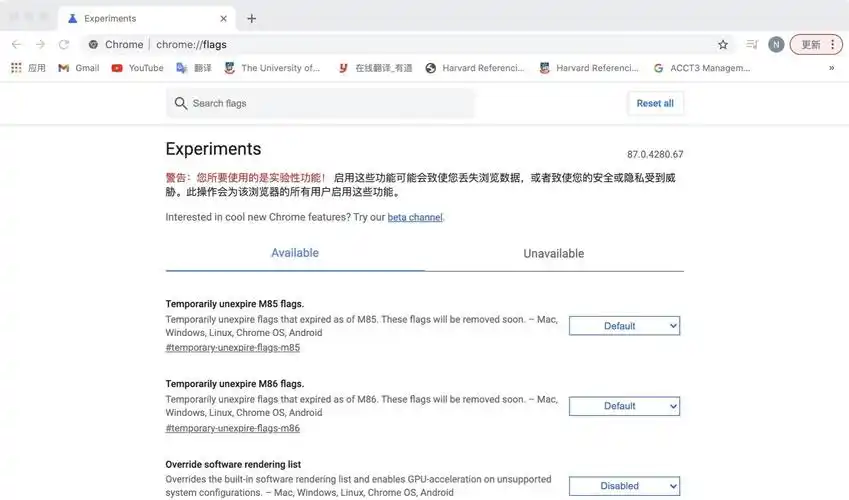
Task: Go back using the browser back arrow
Action: tap(16, 44)
